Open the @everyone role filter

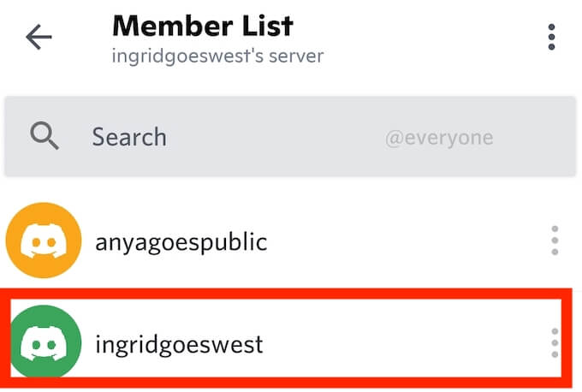[438, 137]
